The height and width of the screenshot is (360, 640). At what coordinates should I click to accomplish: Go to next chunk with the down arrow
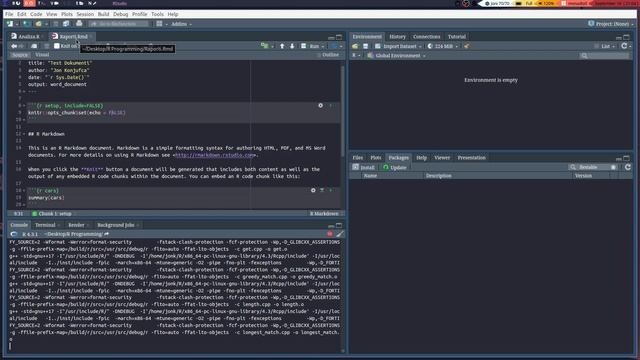coord(292,46)
